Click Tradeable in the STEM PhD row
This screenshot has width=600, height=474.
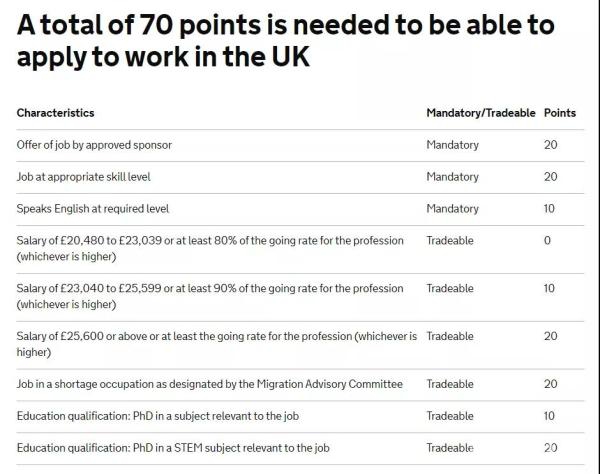tap(450, 448)
